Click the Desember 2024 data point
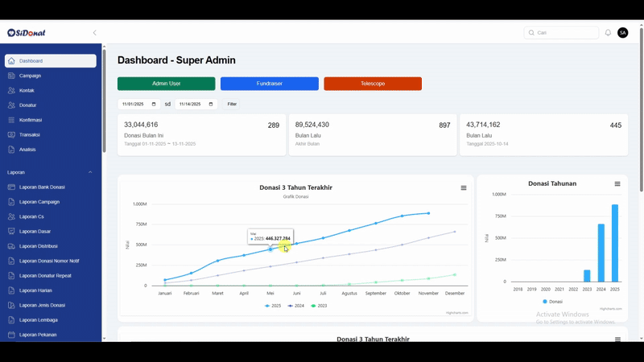Image resolution: width=644 pixels, height=362 pixels. 455,232
